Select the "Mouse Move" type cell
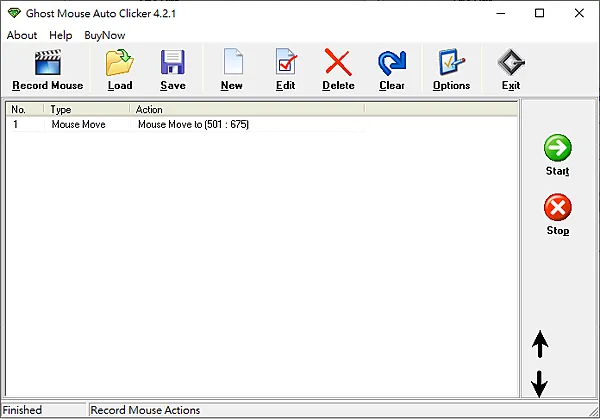Image resolution: width=600 pixels, height=419 pixels. click(78, 124)
